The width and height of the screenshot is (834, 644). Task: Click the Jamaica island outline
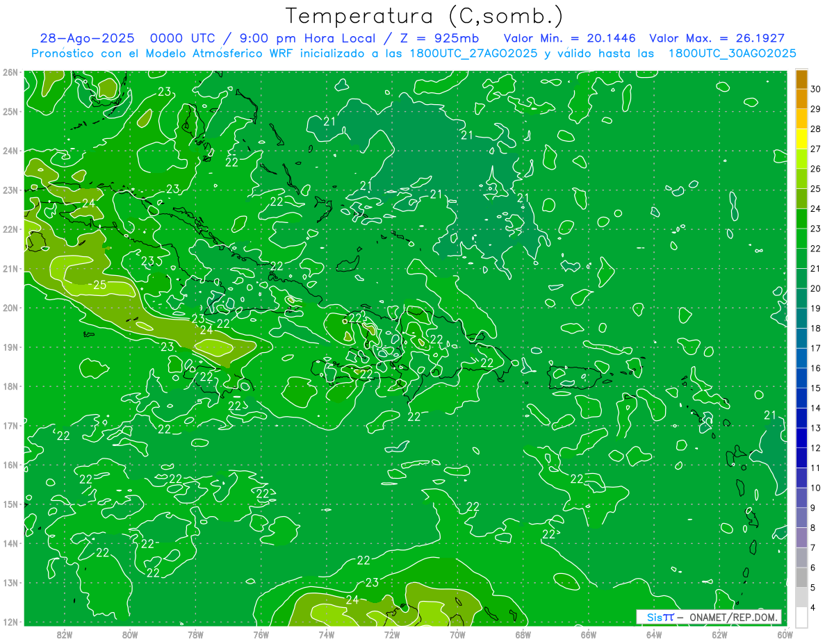click(x=220, y=382)
